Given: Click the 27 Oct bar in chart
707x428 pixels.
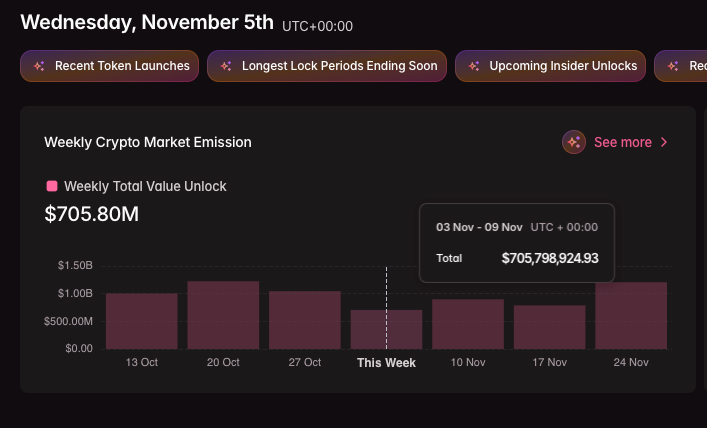Looking at the screenshot, I should click(x=305, y=320).
